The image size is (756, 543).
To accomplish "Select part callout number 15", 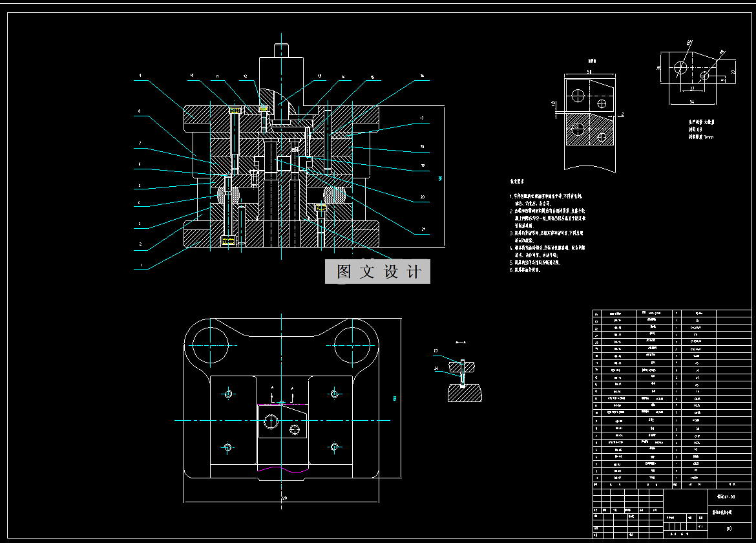I will 372,77.
